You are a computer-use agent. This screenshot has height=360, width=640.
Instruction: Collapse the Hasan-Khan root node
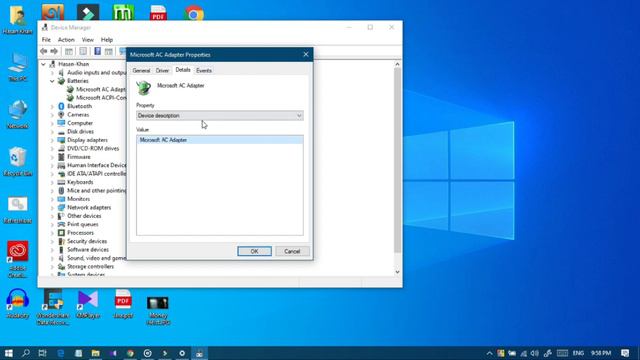point(43,64)
